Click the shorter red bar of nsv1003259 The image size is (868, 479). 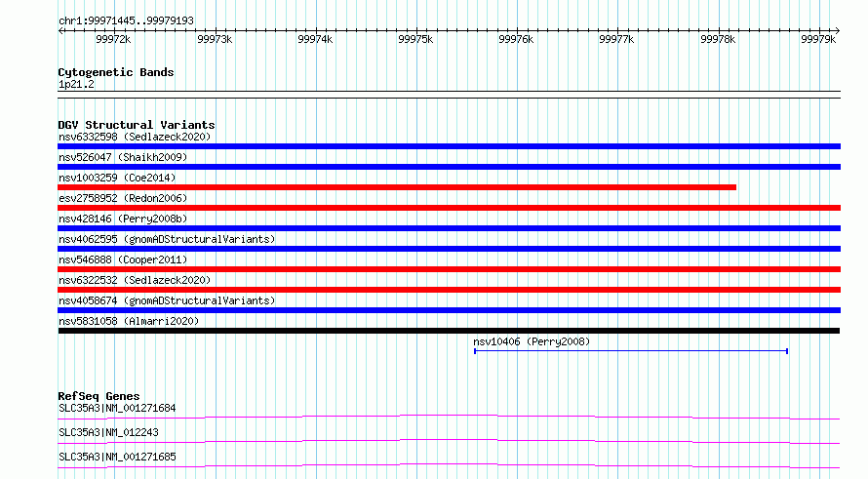[x=397, y=187]
